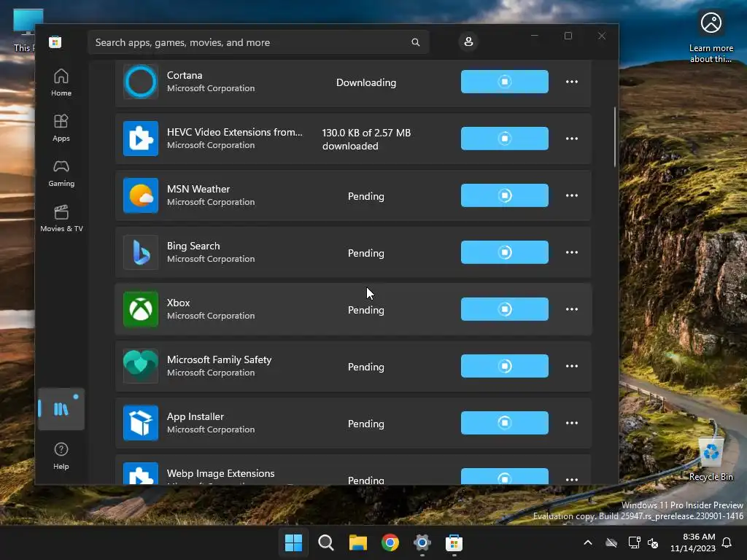Open more options for Cortana

click(x=572, y=82)
